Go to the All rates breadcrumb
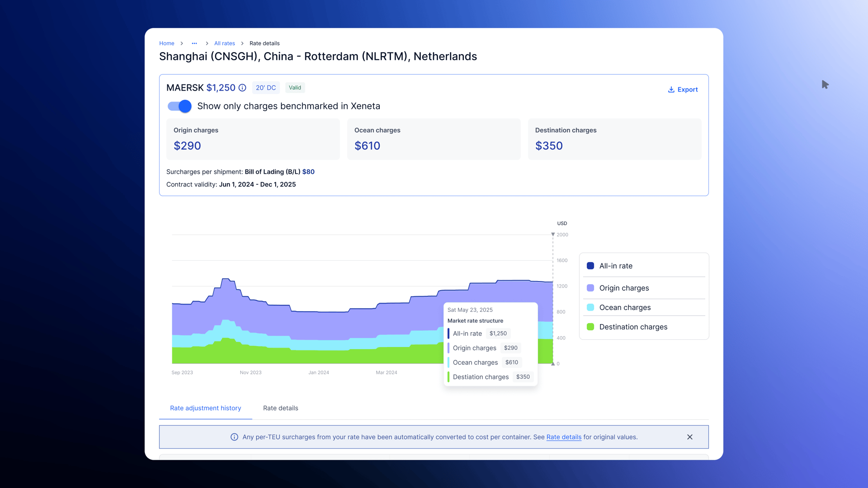Screen dimensions: 868x488 pos(224,43)
